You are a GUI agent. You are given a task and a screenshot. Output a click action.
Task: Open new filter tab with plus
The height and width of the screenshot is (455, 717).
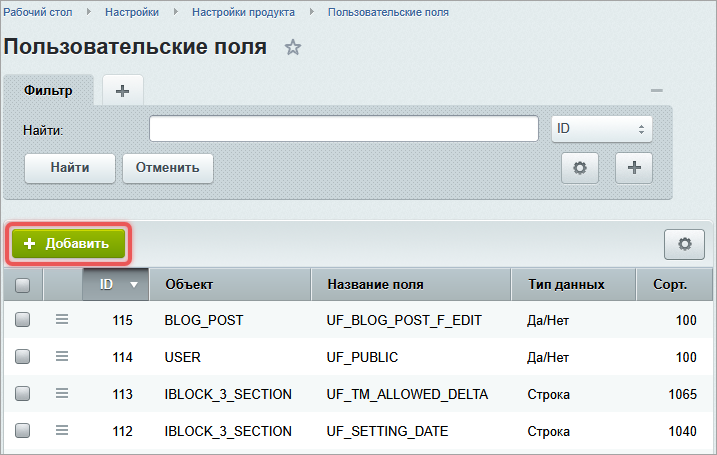coord(122,90)
